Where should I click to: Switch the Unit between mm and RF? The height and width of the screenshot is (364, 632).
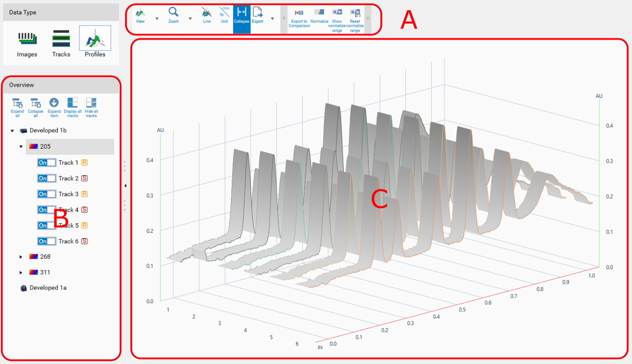(x=224, y=14)
